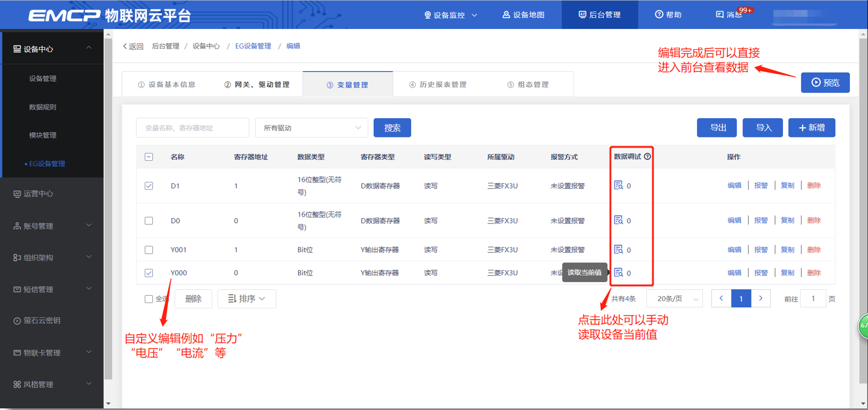Uncheck the Y000 row checkbox
868x410 pixels.
149,273
